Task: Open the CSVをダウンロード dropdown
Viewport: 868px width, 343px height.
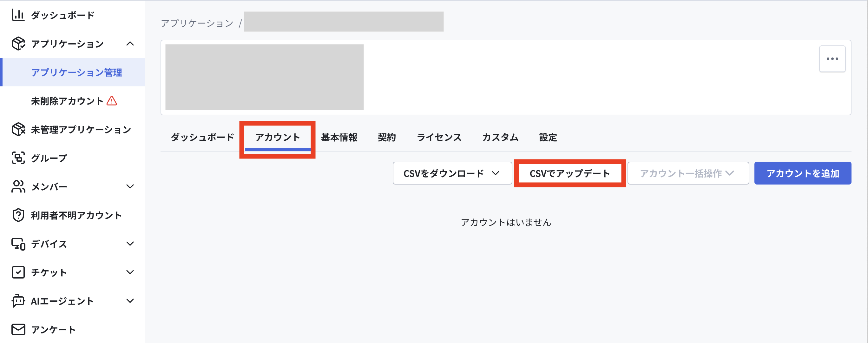Action: 452,173
